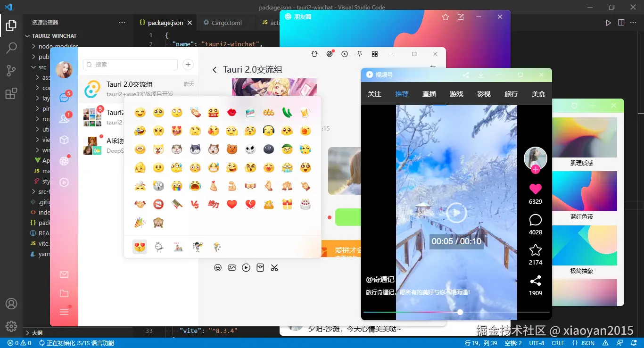Click the 搜索 chat search field
Viewport: 644px width, 348px height.
coord(130,65)
